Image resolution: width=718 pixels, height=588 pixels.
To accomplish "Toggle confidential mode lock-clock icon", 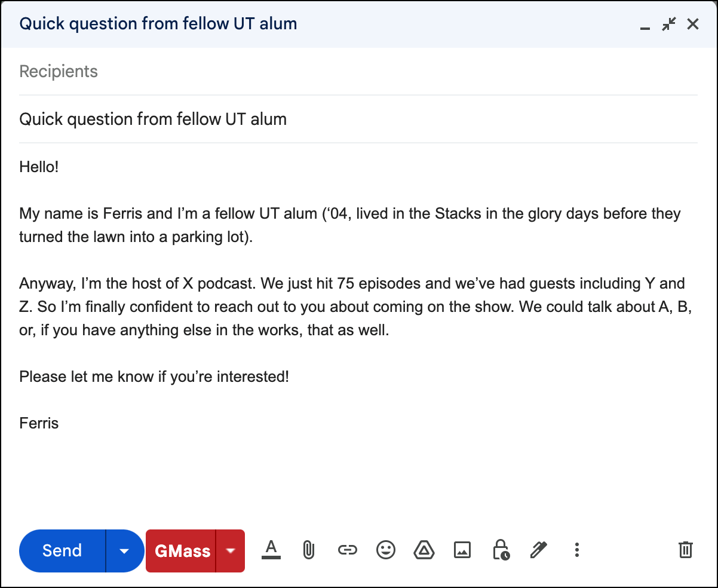I will (501, 550).
